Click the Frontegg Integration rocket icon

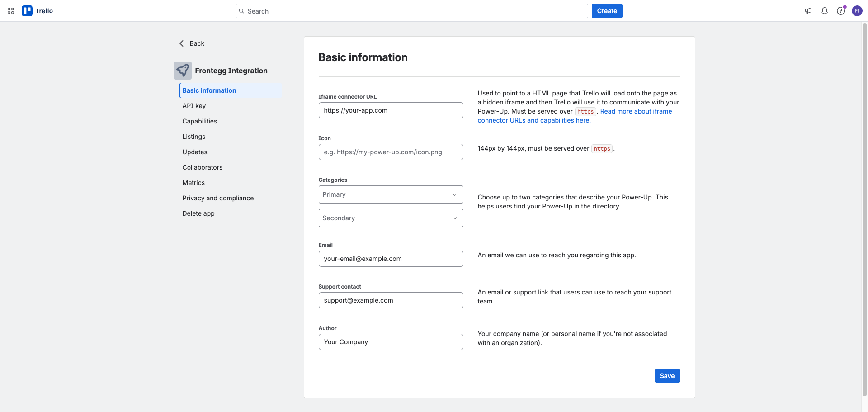point(183,71)
